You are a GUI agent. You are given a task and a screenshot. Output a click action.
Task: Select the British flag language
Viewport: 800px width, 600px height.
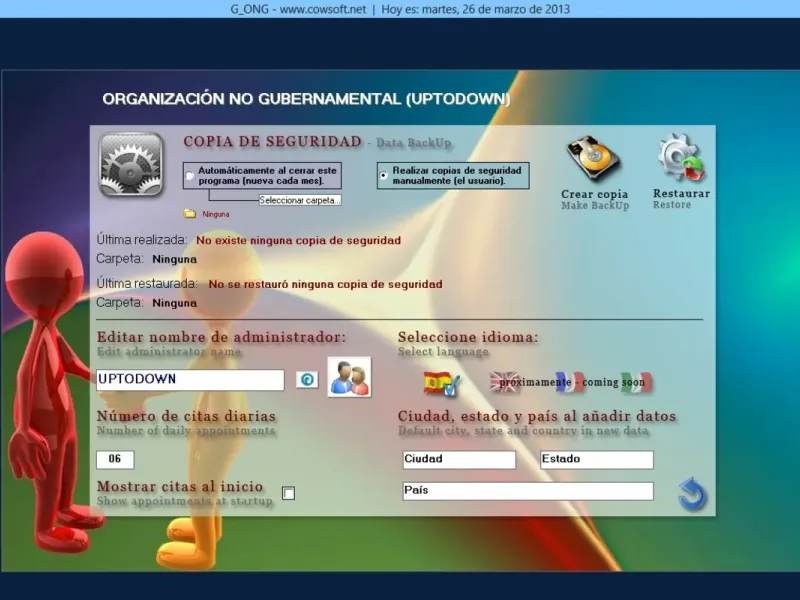pyautogui.click(x=503, y=382)
